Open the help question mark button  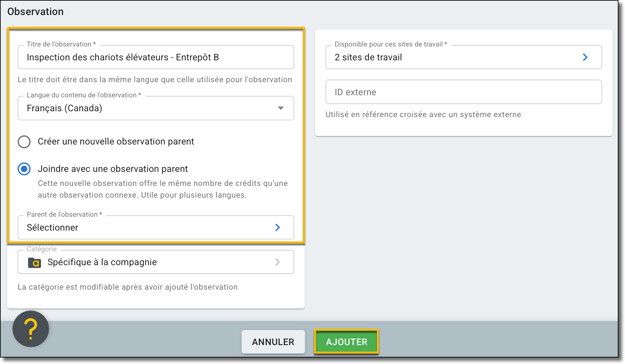pos(31,329)
